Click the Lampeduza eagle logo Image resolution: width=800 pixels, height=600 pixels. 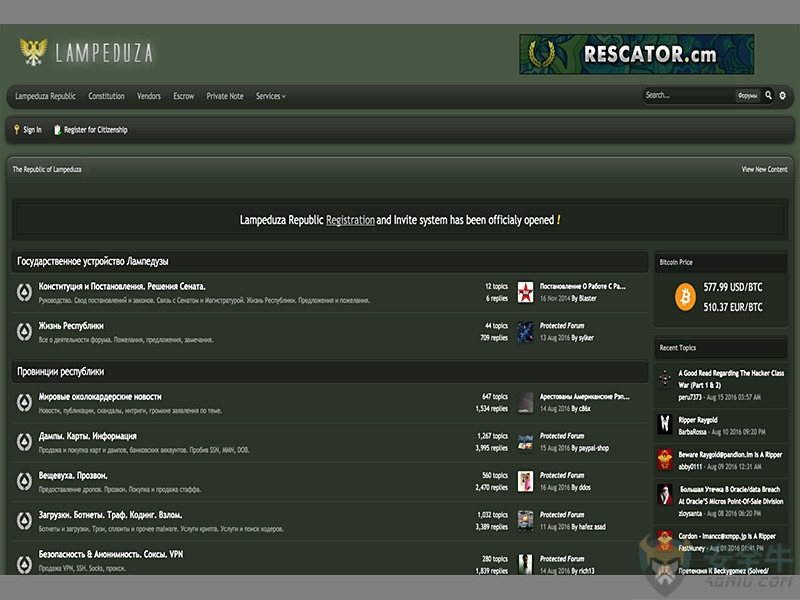[x=33, y=52]
